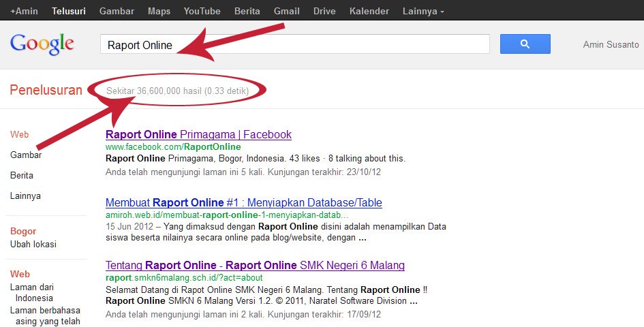Expand Lainnya filter in left sidebar
Viewport: 644px width, 327px height.
point(25,196)
